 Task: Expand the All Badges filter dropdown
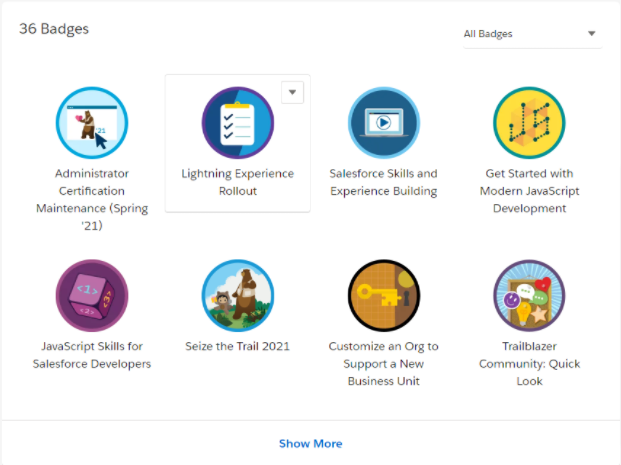tap(532, 34)
